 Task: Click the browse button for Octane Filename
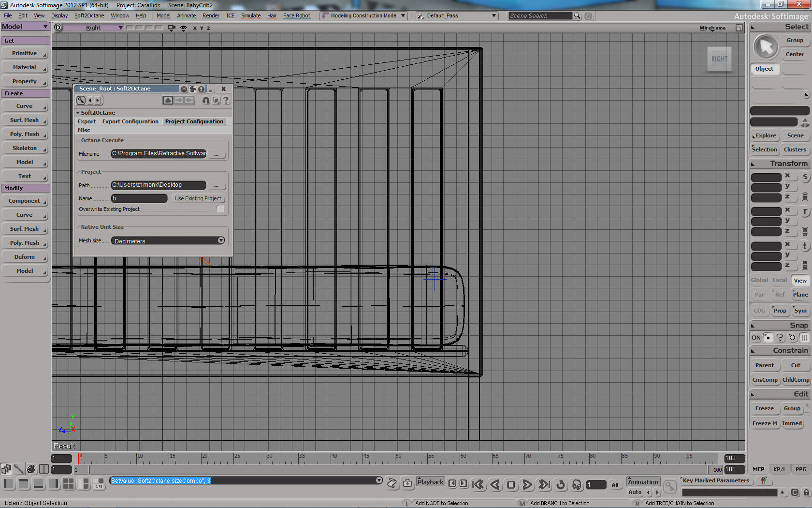[217, 154]
